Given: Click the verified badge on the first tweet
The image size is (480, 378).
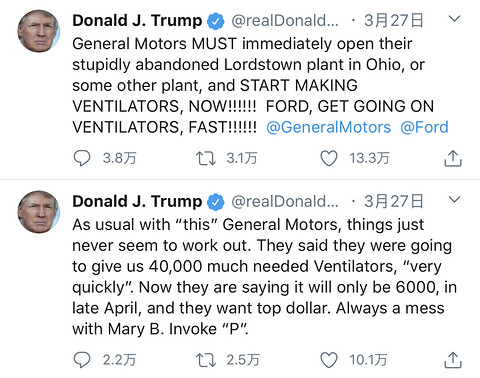Looking at the screenshot, I should [216, 21].
